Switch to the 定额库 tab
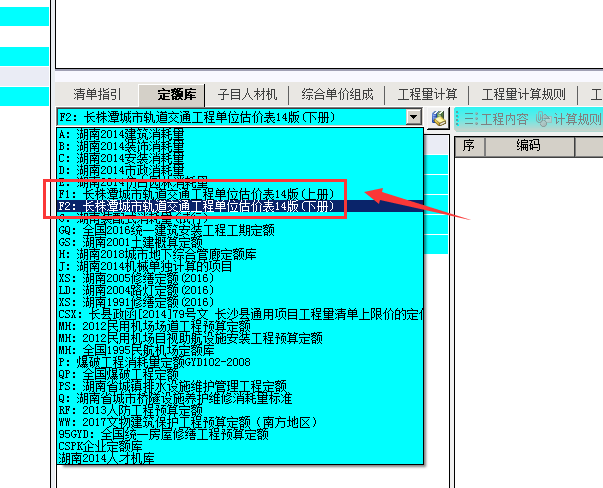The image size is (603, 488). click(x=172, y=94)
